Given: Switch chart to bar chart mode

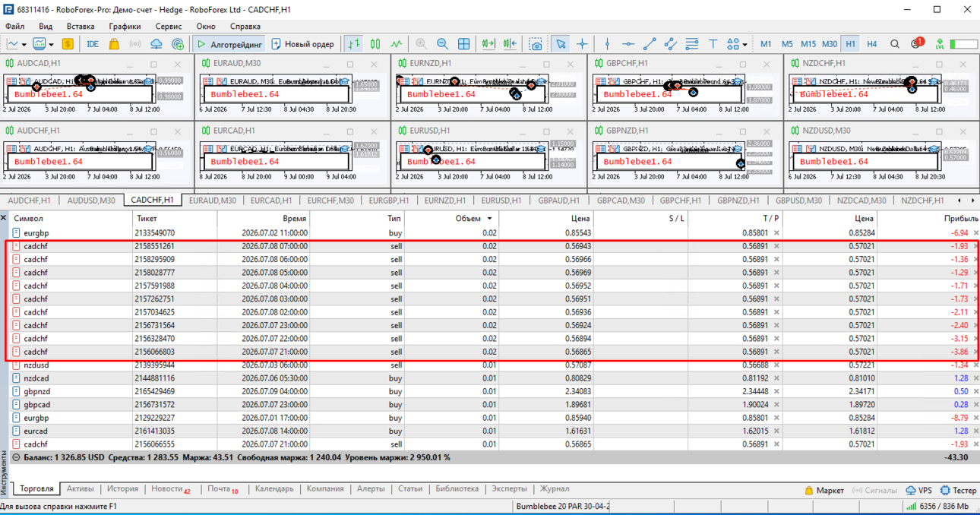Looking at the screenshot, I should tap(353, 44).
